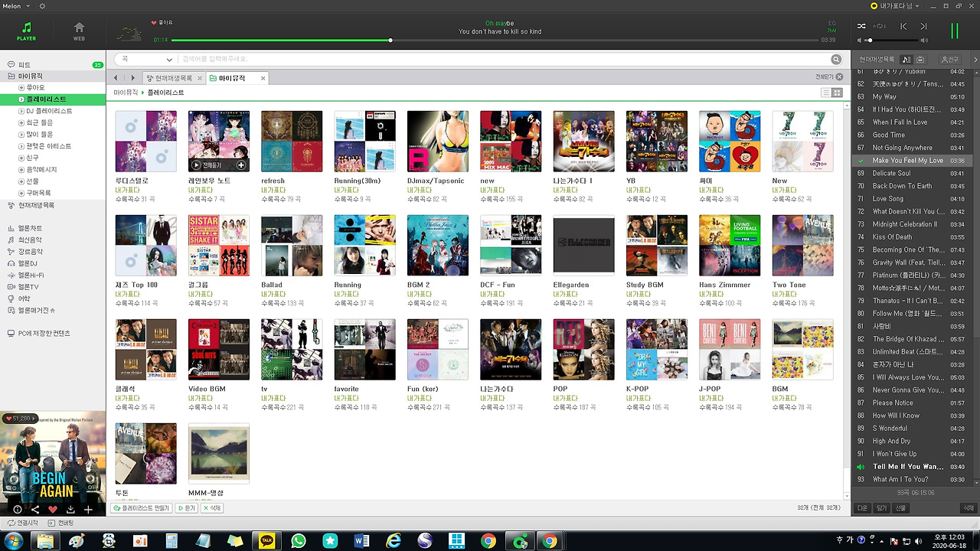Go to the previous track
This screenshot has height=551, width=980.
(903, 26)
